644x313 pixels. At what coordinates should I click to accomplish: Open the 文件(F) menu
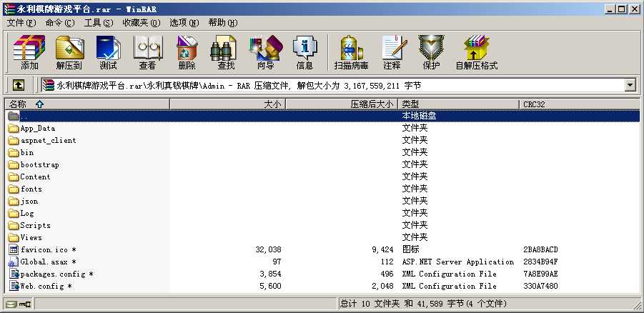tap(21, 23)
